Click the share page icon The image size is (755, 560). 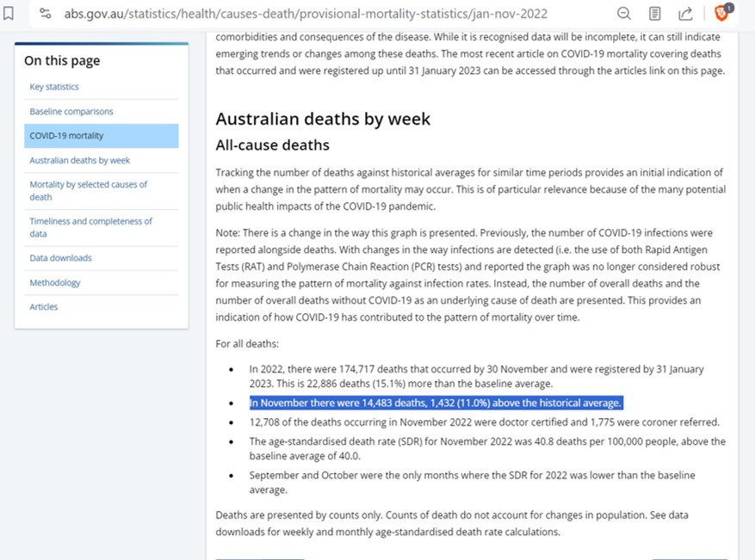[685, 14]
